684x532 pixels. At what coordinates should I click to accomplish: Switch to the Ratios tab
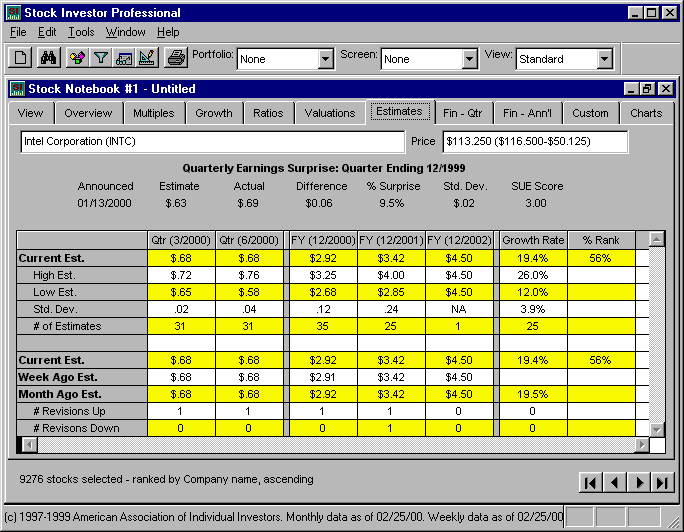pos(268,113)
